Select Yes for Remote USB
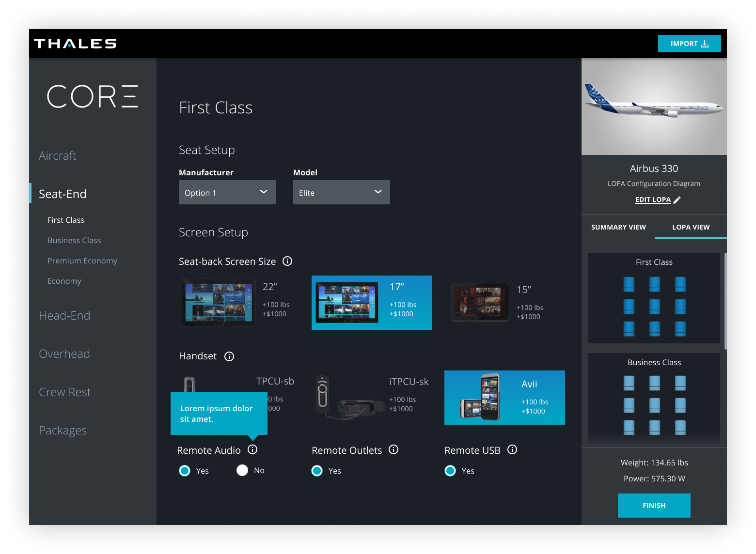 450,471
